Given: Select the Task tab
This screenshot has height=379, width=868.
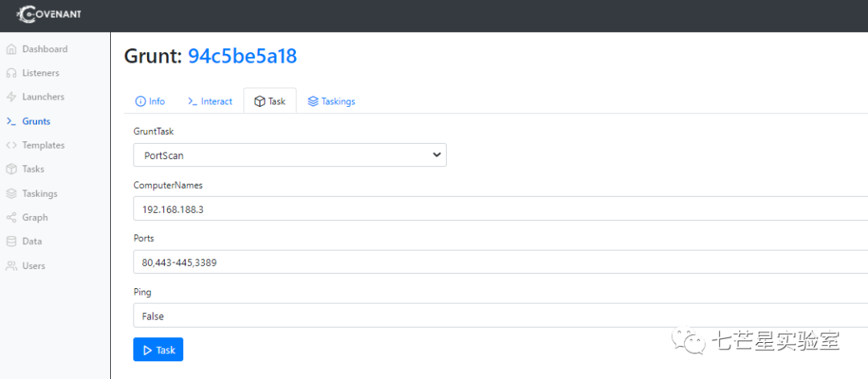Looking at the screenshot, I should [x=269, y=100].
